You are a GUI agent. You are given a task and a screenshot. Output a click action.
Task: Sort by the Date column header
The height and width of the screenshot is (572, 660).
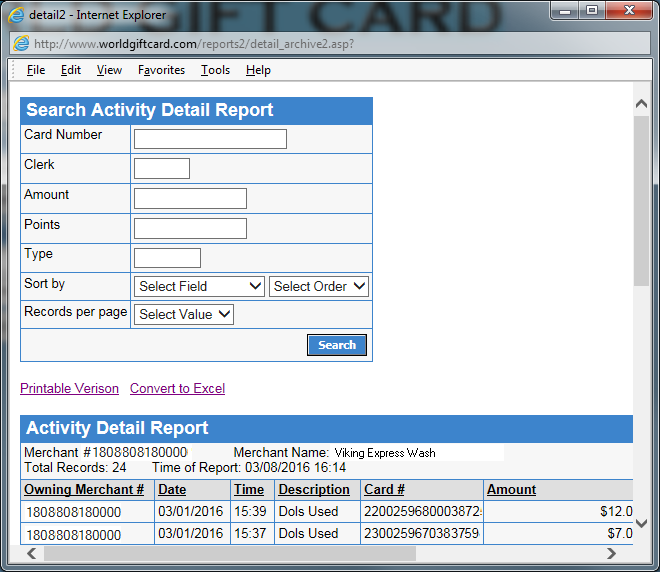[x=172, y=490]
